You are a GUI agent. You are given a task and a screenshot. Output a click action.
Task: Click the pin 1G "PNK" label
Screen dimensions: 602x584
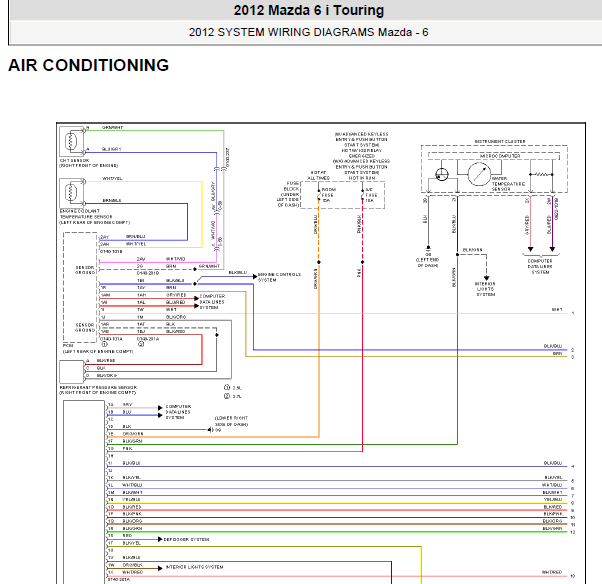pos(127,448)
